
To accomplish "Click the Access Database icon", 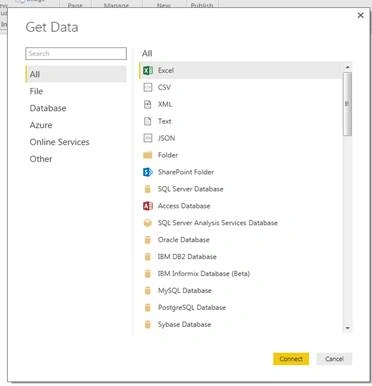I will [148, 206].
